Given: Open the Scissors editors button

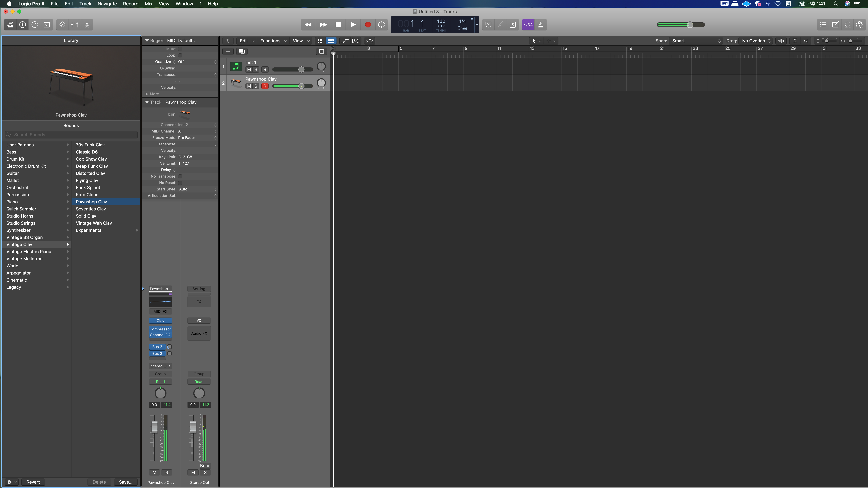Looking at the screenshot, I should 87,25.
